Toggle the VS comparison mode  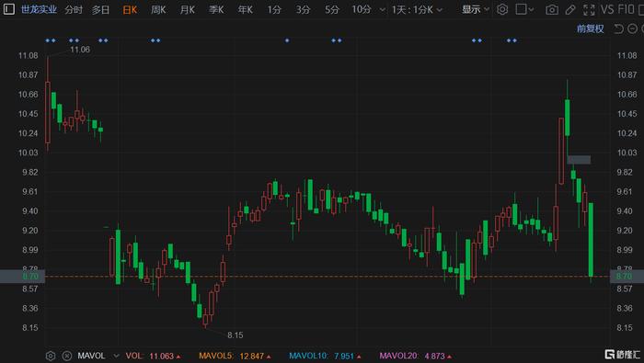[607, 9]
